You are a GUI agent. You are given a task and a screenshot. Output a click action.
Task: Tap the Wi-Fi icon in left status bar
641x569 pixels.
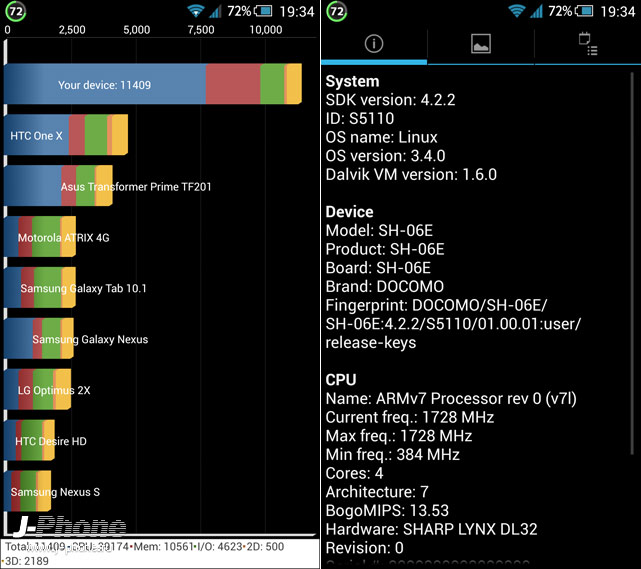point(196,11)
